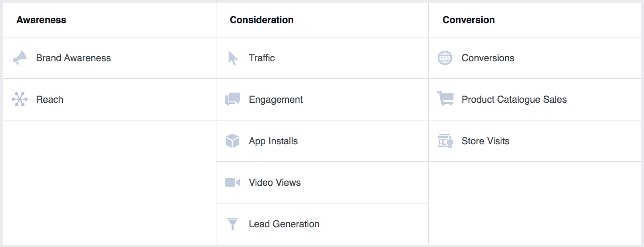Click the App Installs box icon
Image resolution: width=644 pixels, height=247 pixels.
click(233, 141)
